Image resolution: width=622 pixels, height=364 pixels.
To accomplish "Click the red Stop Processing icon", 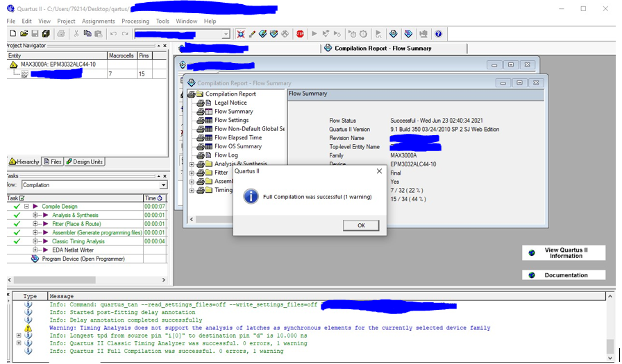I will [x=301, y=34].
